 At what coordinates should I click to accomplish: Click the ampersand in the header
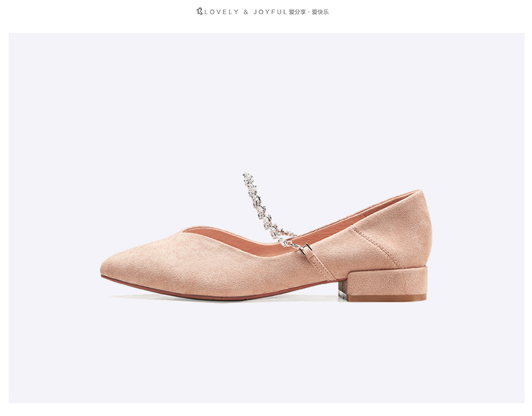point(246,12)
